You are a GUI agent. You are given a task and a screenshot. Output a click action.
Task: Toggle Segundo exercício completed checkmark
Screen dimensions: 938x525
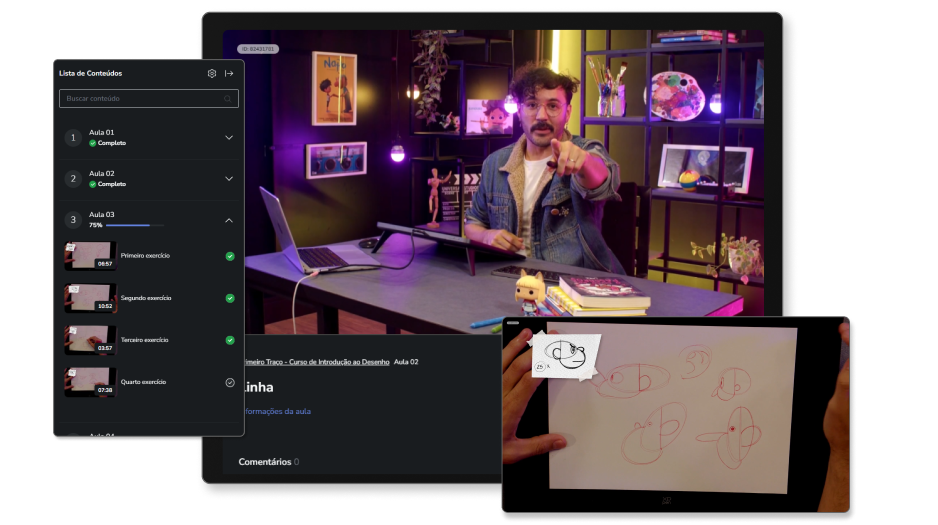click(x=230, y=298)
